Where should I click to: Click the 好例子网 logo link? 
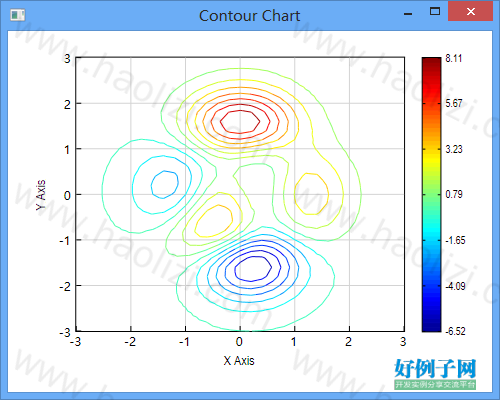435,374
